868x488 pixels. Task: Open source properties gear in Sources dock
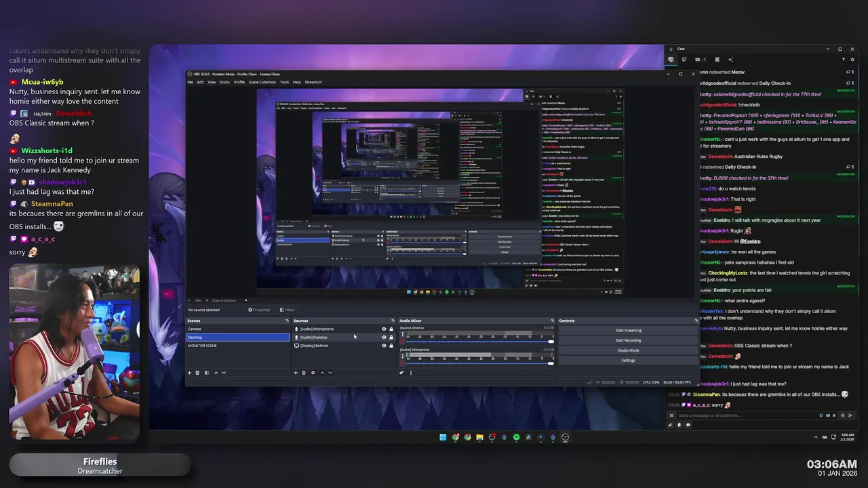point(313,373)
